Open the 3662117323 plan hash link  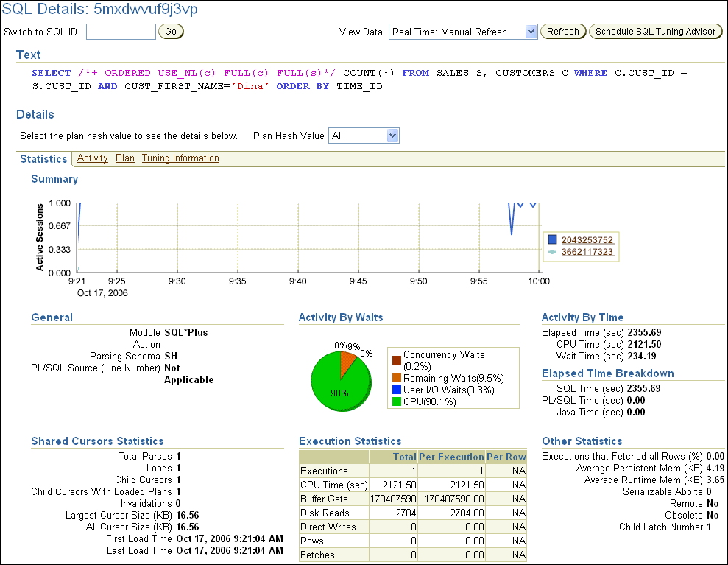[x=587, y=252]
